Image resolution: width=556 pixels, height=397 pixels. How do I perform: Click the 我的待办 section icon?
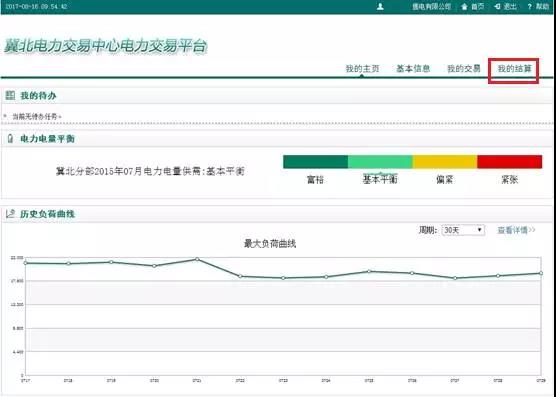tap(10, 95)
